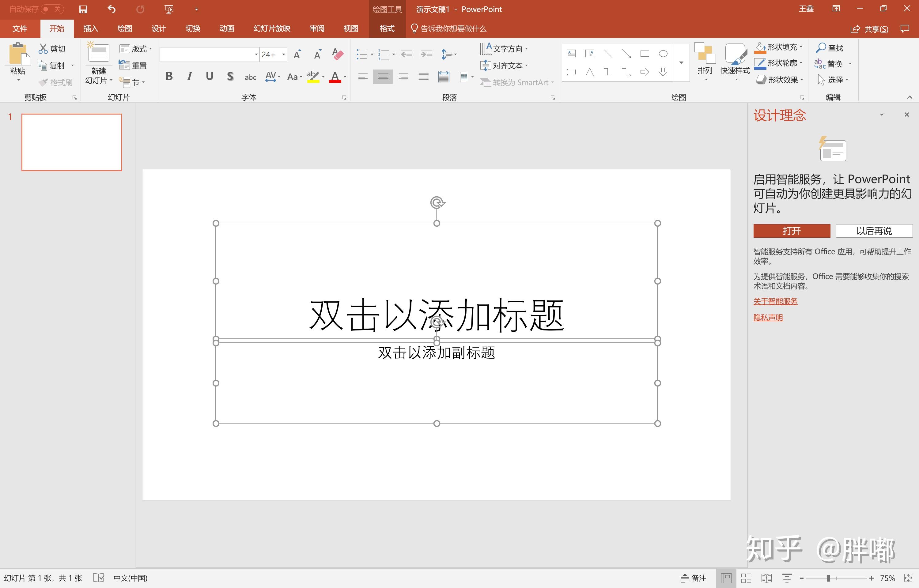Switch to the Format (格式) tab
Screen dimensions: 919x588
pyautogui.click(x=387, y=29)
